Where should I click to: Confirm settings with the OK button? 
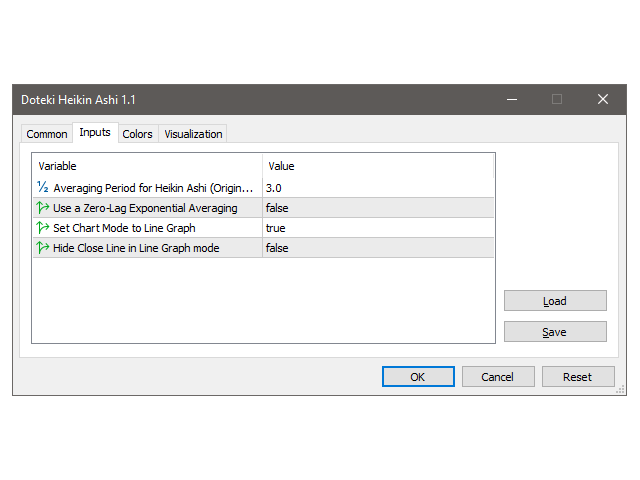click(x=418, y=376)
